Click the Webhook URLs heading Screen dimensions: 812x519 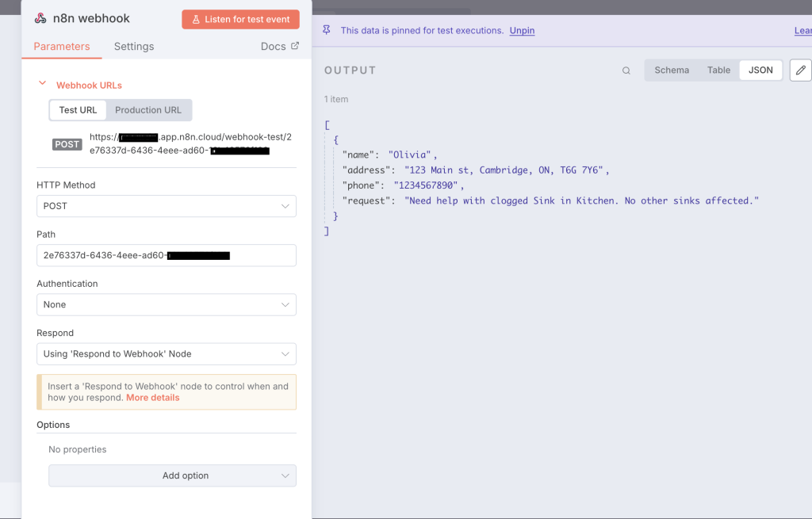[x=89, y=86]
